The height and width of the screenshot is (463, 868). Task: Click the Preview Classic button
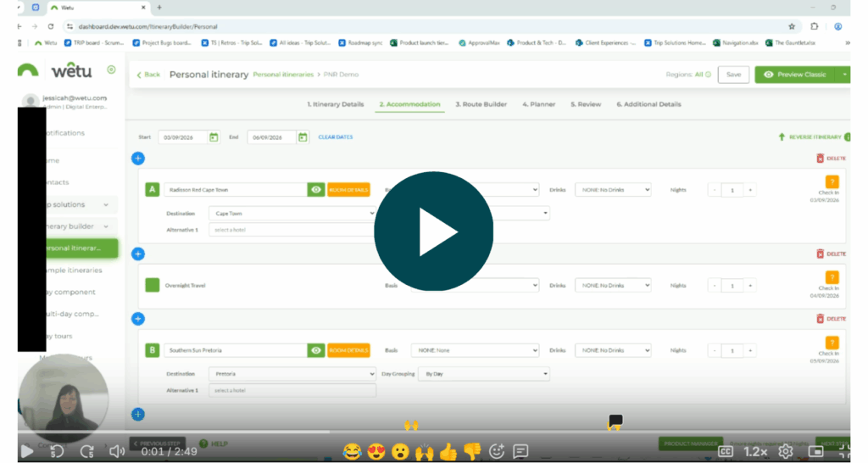tap(797, 75)
